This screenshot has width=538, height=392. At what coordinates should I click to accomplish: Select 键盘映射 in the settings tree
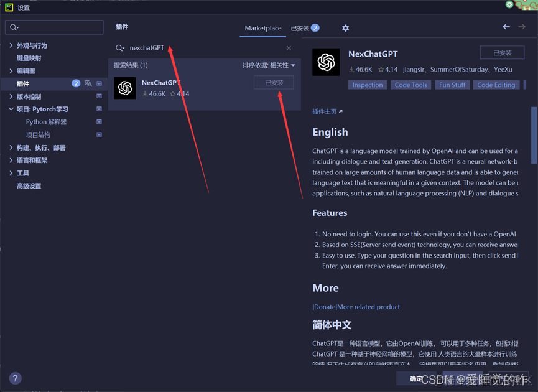pos(29,58)
